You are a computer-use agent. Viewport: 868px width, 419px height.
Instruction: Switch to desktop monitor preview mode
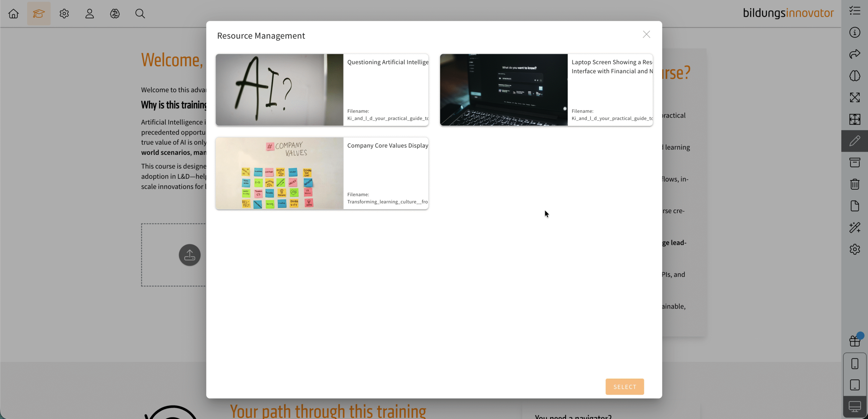coord(854,406)
